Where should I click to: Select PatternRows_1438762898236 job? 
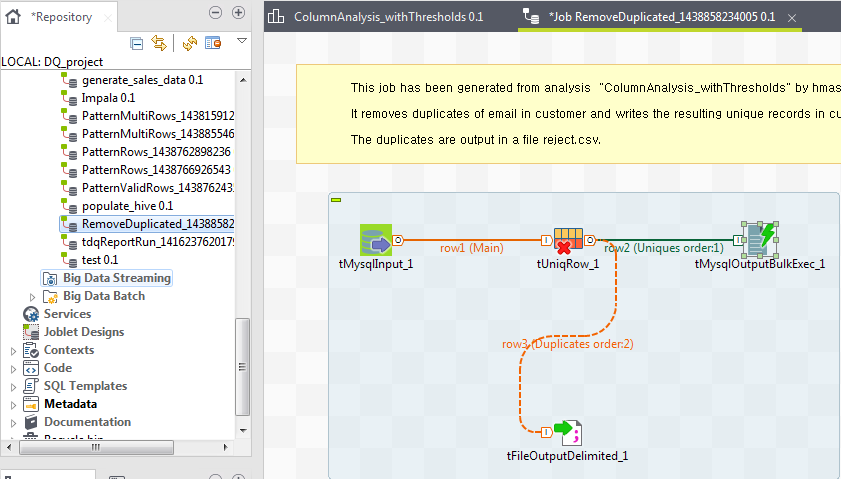coord(156,152)
